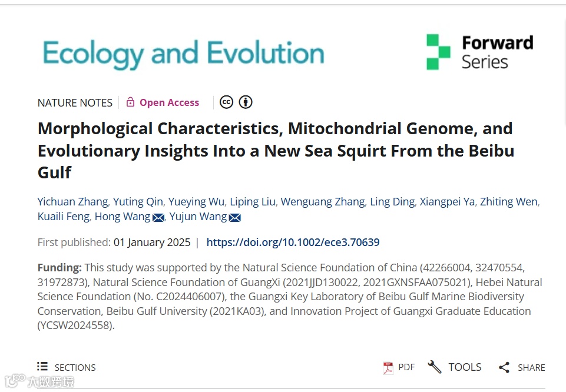Open the Sections list menu
This screenshot has width=566, height=392.
click(x=67, y=367)
